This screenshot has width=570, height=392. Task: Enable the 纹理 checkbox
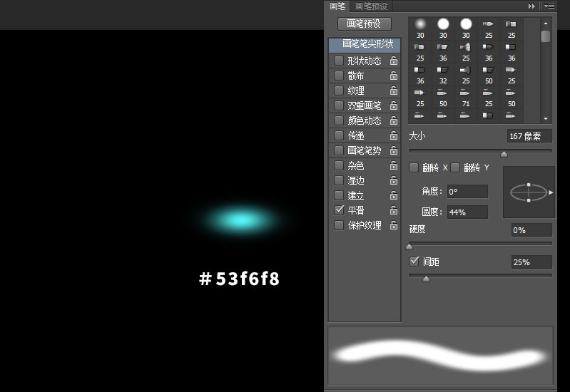tap(339, 90)
